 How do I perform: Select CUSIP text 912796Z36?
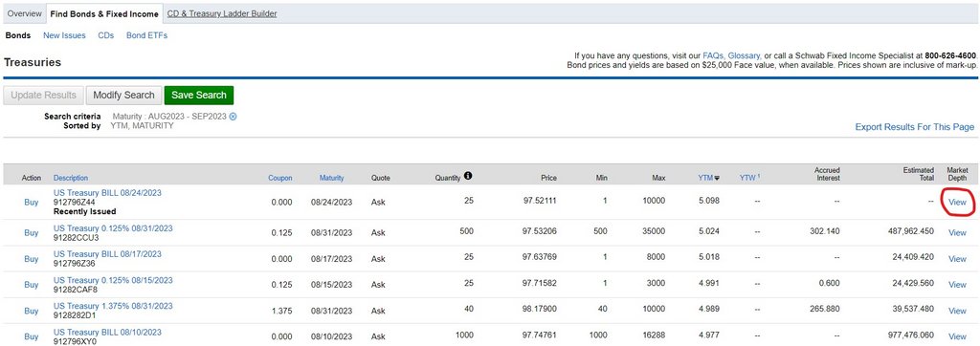coord(75,264)
